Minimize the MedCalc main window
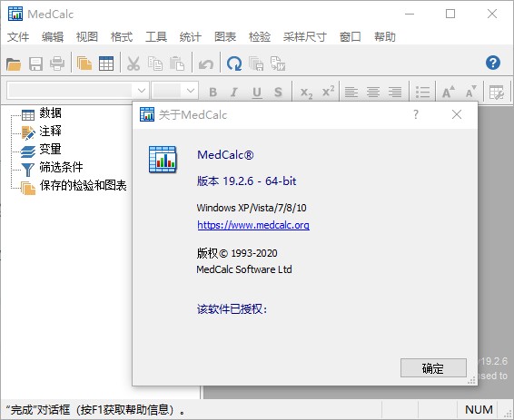This screenshot has height=420, width=514. [x=410, y=14]
